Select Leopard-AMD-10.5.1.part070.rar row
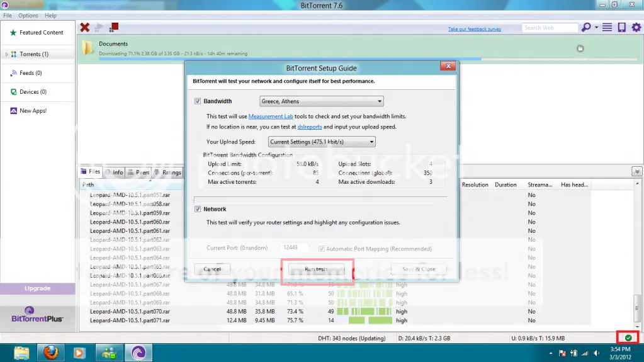Image resolution: width=644 pixels, height=362 pixels. pyautogui.click(x=130, y=312)
